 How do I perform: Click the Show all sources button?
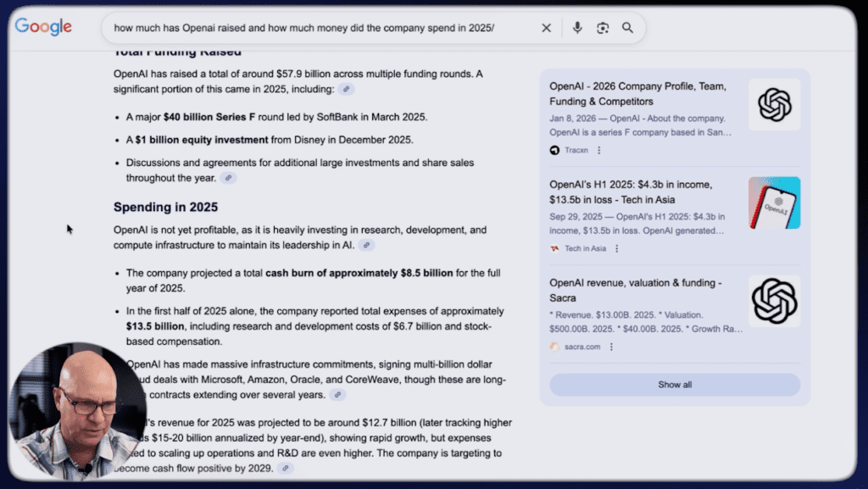(675, 385)
